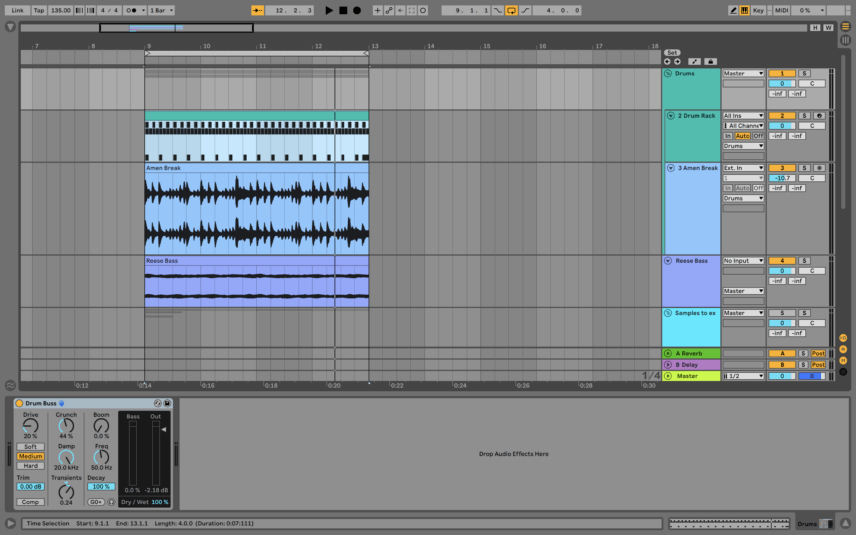The image size is (856, 535).
Task: Toggle Automation Mode icon beside Set
Action: tap(694, 62)
